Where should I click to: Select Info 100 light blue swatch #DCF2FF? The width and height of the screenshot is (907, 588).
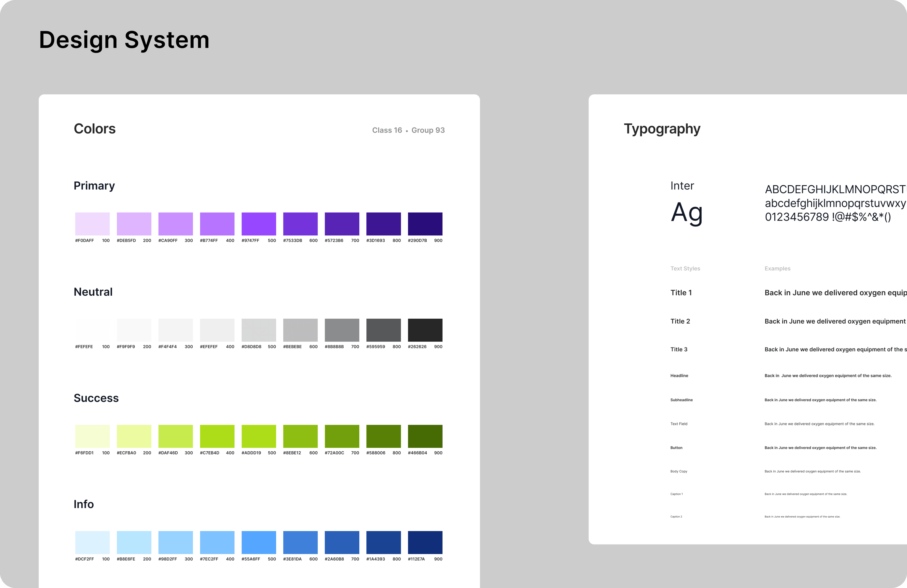(92, 542)
